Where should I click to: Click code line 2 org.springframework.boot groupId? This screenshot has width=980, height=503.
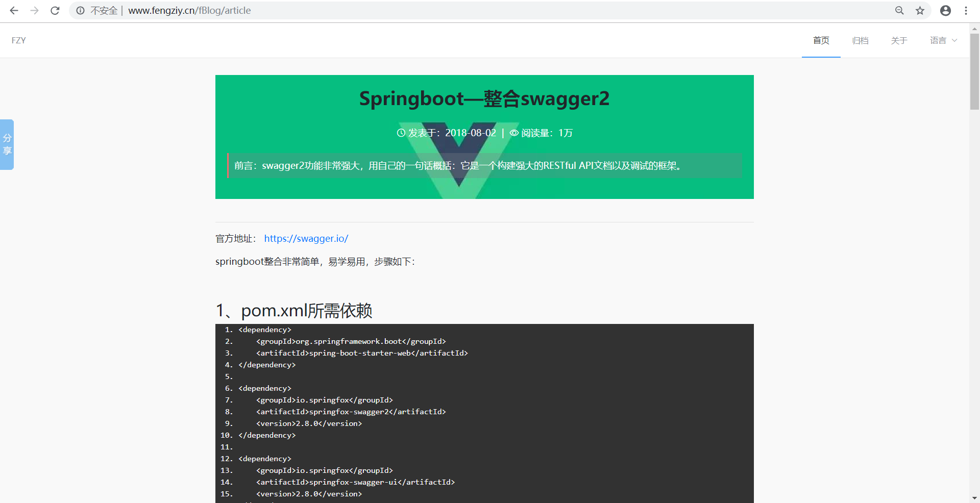[x=351, y=341]
